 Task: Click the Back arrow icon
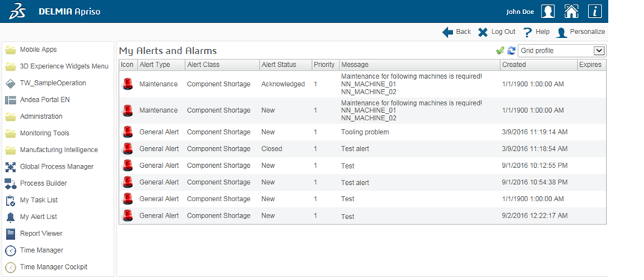click(448, 33)
